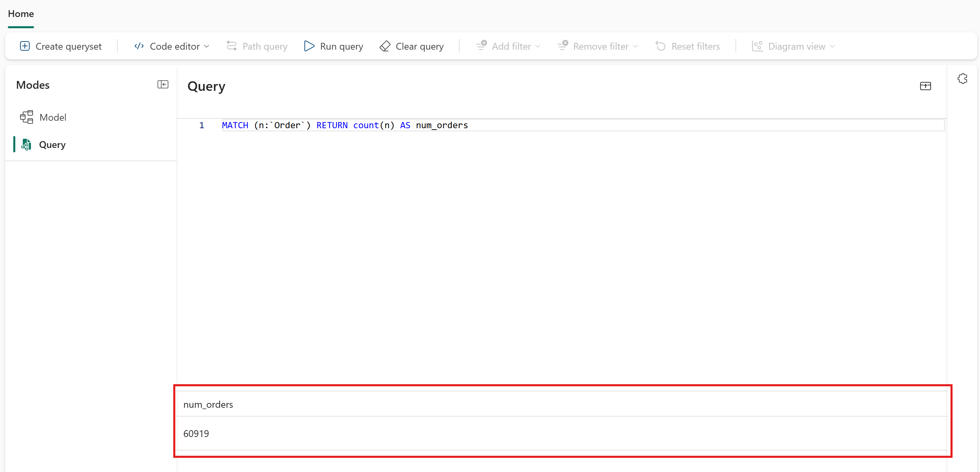Click the Clear query label
This screenshot has height=472, width=980.
420,46
